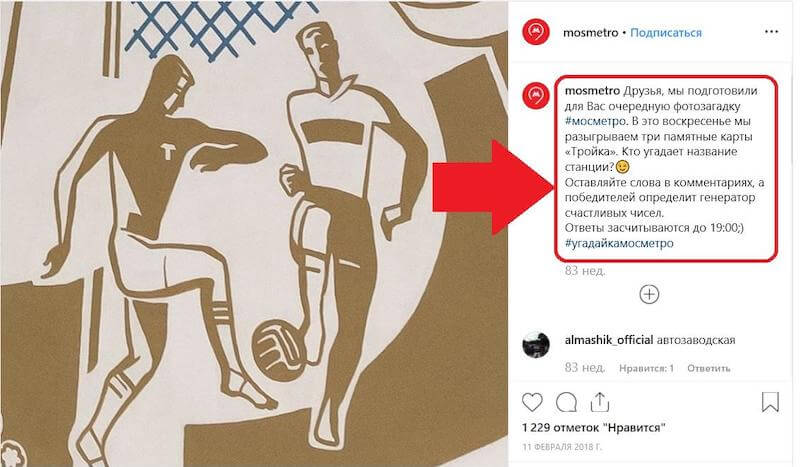Click mosmetro avatar beside caption
Screen dimensions: 800x467
(536, 95)
